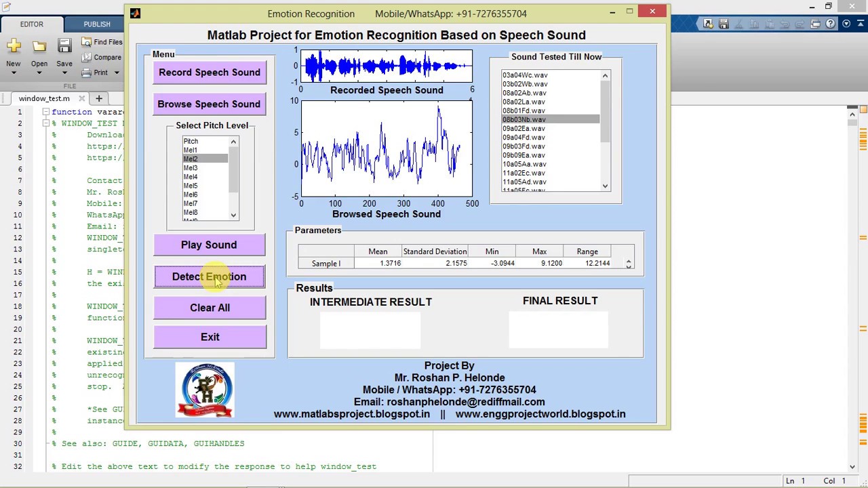
Task: Click the save icon in the quick access toolbar
Action: 724,24
